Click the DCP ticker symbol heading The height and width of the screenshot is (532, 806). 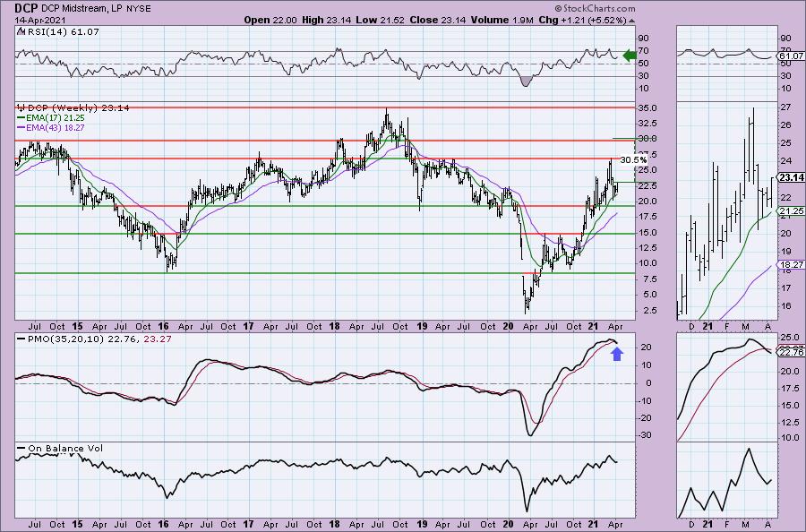pos(26,8)
